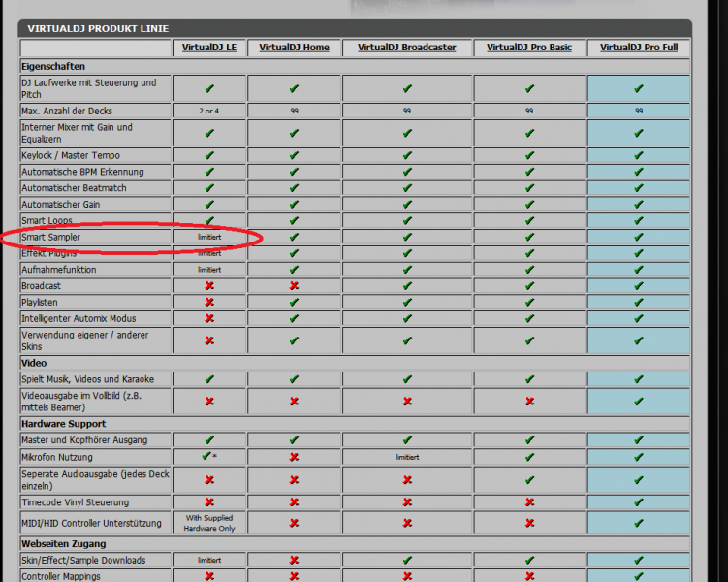Click red X for Controller Mappings under VirtualDJ LE

(x=209, y=576)
